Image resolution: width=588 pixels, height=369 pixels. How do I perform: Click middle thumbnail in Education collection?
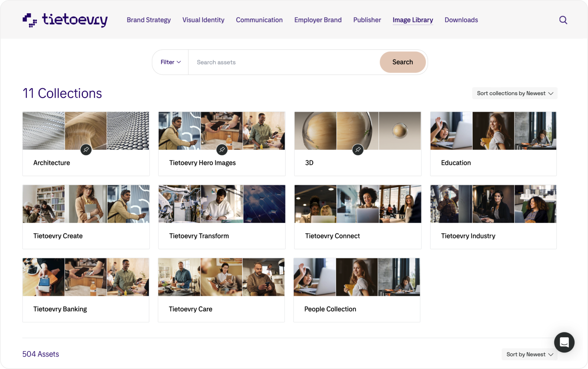point(493,131)
